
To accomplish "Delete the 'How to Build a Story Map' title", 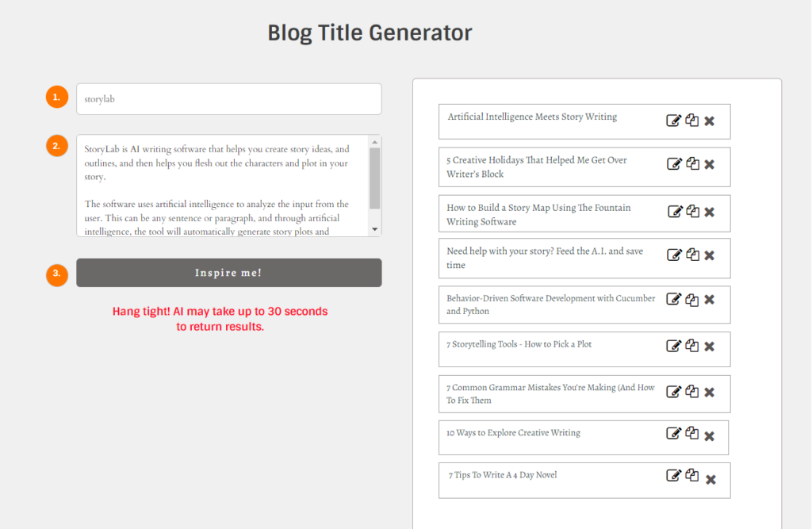I will pyautogui.click(x=710, y=212).
